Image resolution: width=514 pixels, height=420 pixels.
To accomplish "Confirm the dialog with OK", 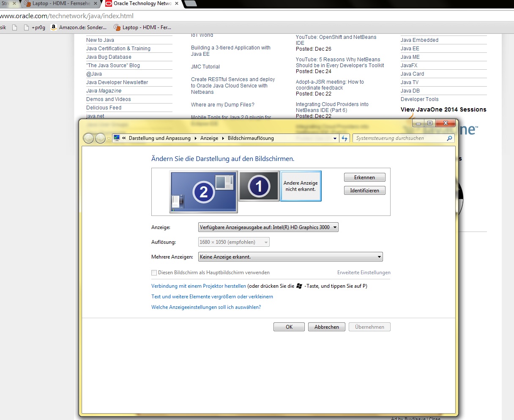I will pos(289,327).
